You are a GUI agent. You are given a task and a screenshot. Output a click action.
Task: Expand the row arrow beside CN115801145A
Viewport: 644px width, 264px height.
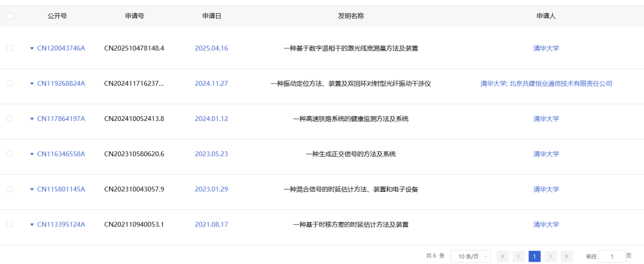click(32, 190)
